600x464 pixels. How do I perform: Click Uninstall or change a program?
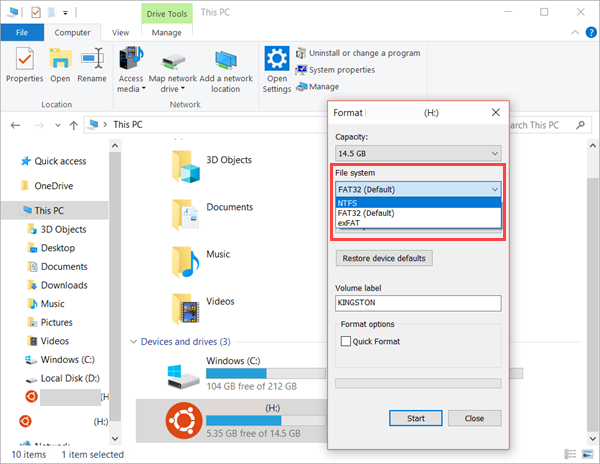(358, 53)
